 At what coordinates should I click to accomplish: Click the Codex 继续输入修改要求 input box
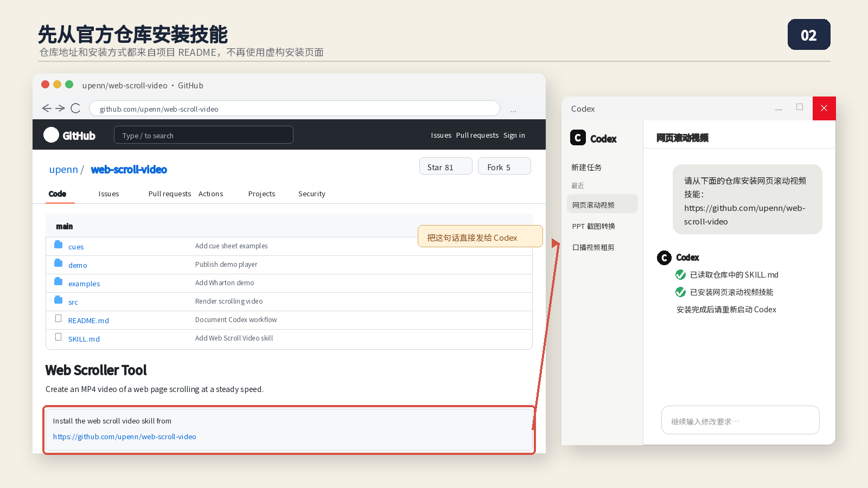tap(740, 420)
